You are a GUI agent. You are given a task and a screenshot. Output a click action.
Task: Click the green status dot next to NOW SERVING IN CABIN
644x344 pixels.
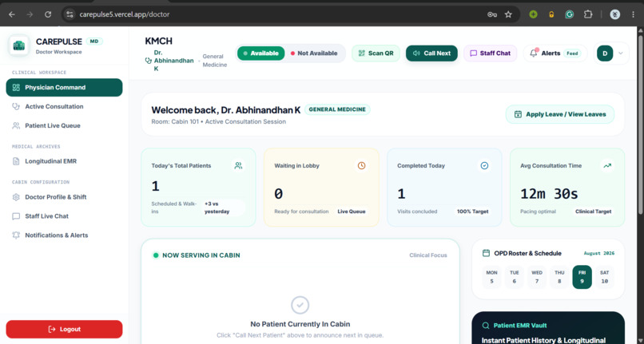[156, 255]
